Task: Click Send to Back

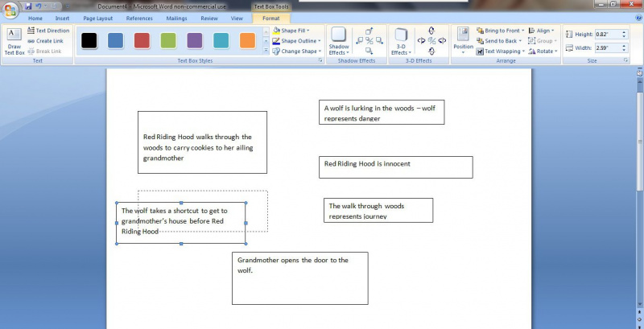Action: click(x=499, y=41)
